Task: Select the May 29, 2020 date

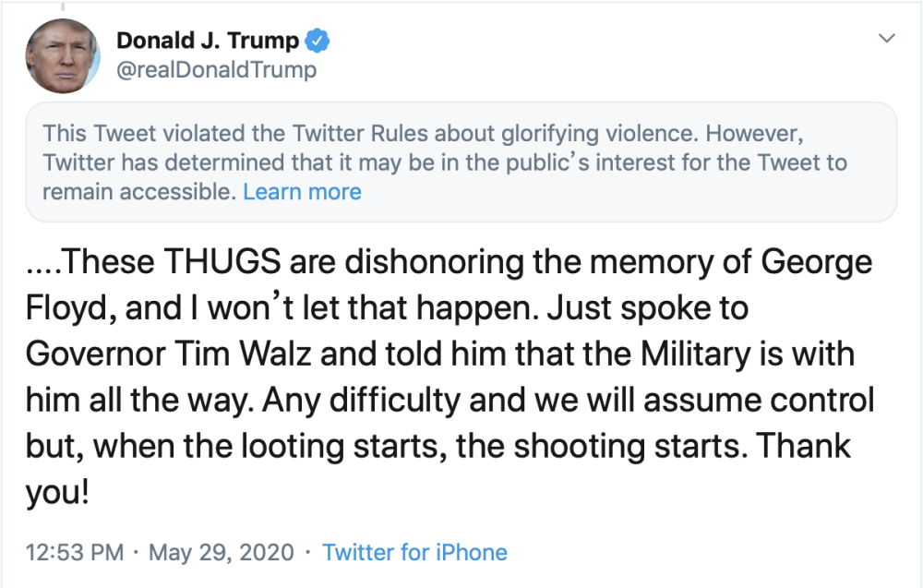Action: coord(222,552)
